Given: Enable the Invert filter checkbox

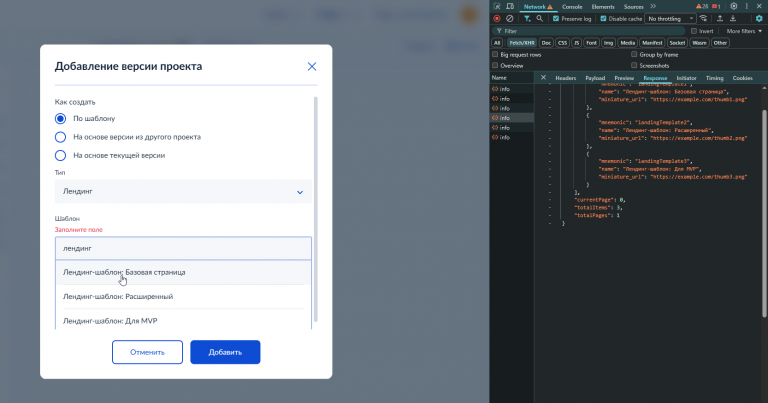Looking at the screenshot, I should tap(694, 31).
